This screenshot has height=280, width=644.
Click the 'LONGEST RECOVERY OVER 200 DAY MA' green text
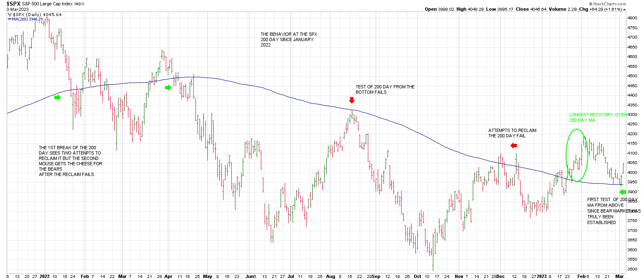(x=598, y=118)
